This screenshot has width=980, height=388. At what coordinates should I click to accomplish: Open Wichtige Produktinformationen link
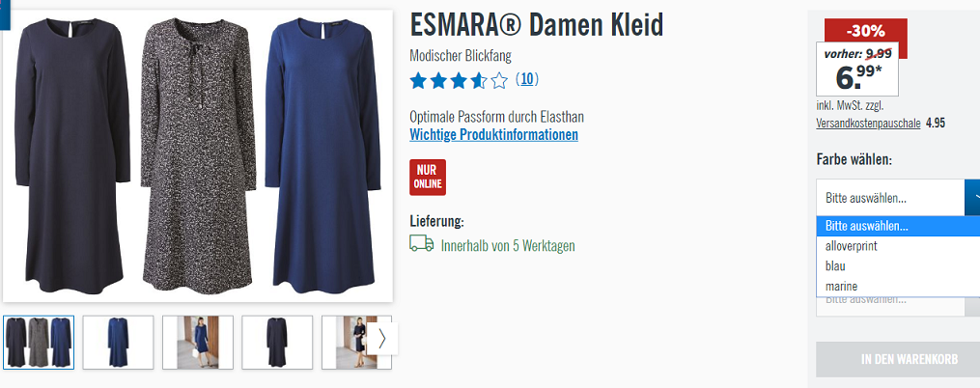pos(493,134)
